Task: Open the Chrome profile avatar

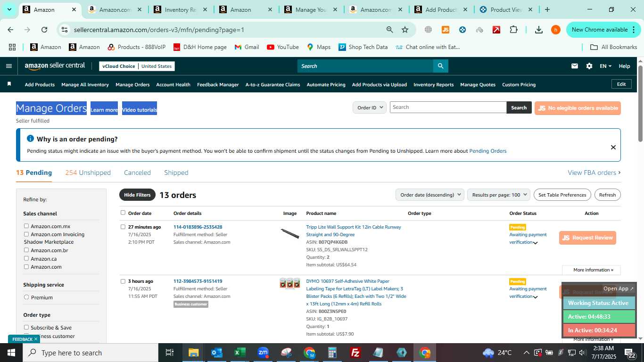Action: click(555, 30)
